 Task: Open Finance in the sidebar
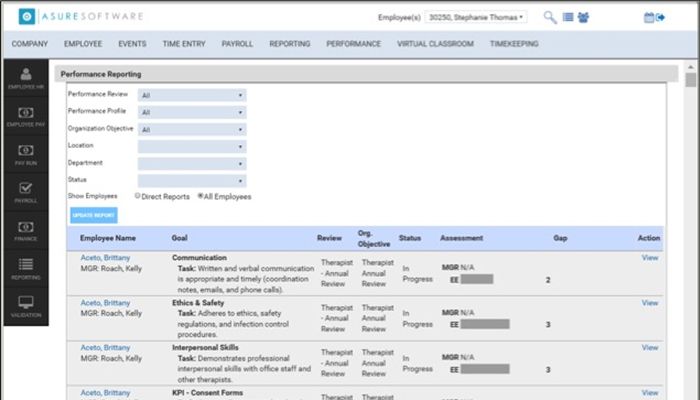click(26, 231)
